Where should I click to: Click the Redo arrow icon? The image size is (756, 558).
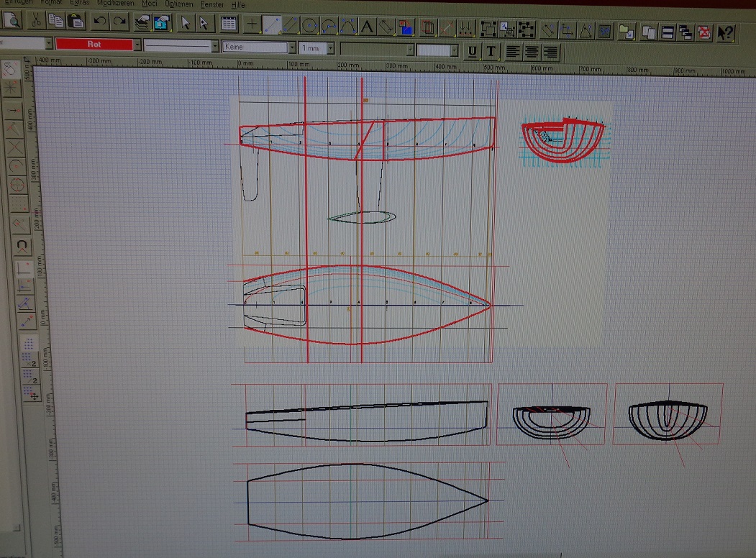point(119,22)
